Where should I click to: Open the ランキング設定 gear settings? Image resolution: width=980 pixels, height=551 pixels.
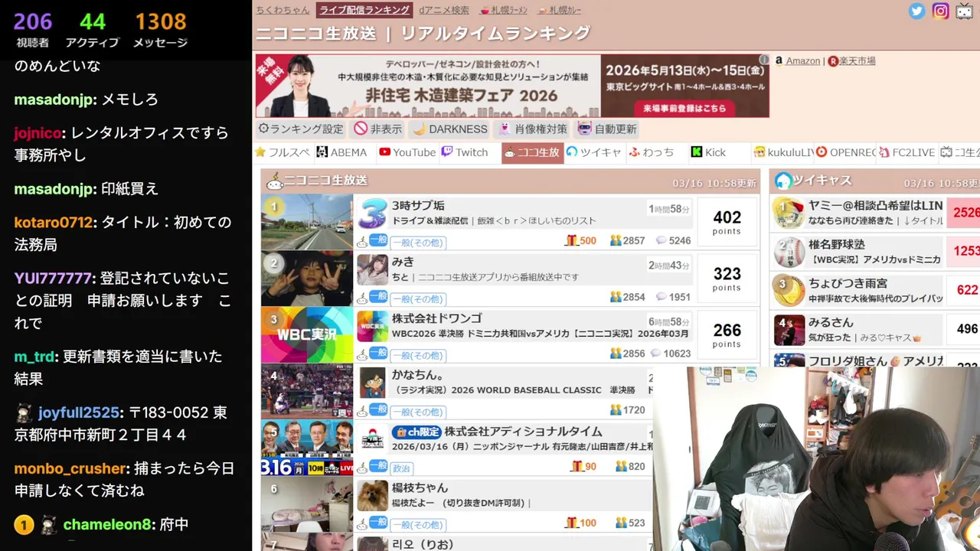point(301,129)
